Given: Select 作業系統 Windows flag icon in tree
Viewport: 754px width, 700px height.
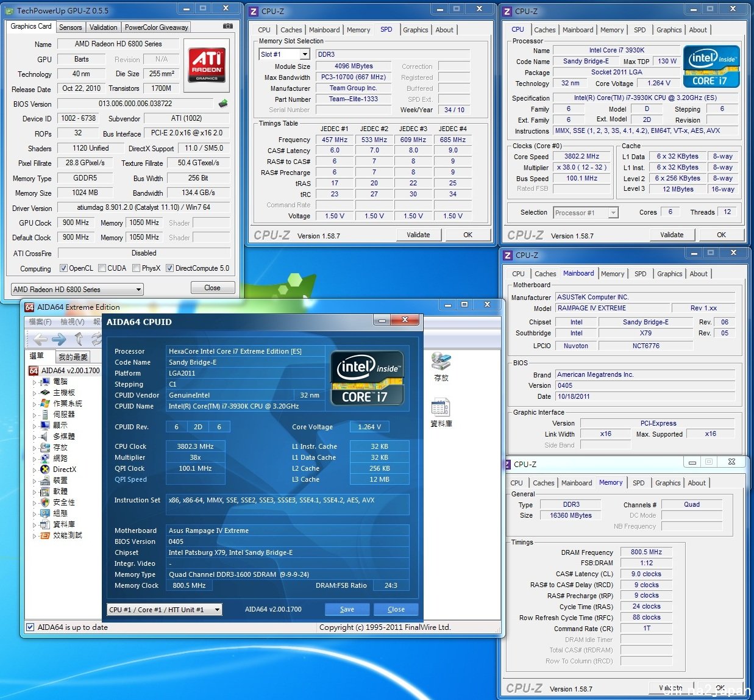Looking at the screenshot, I should pyautogui.click(x=44, y=404).
